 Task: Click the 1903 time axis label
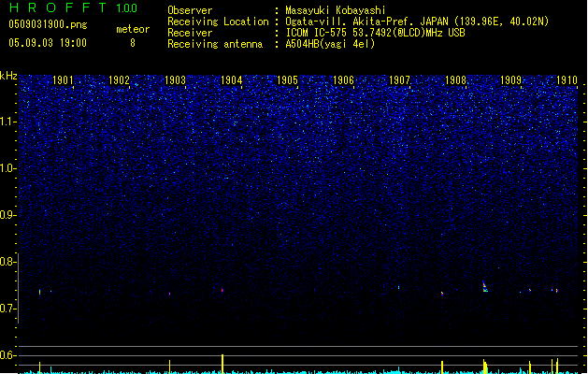pos(175,80)
